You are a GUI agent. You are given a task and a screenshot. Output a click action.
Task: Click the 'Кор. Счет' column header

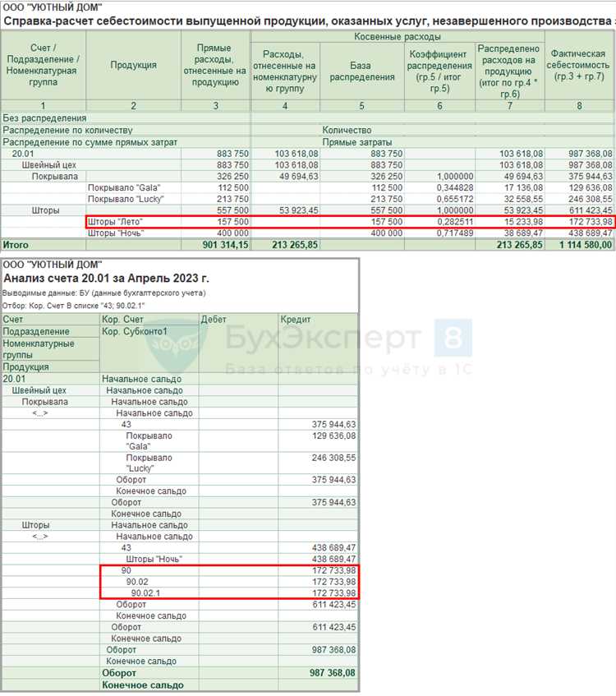coord(122,319)
